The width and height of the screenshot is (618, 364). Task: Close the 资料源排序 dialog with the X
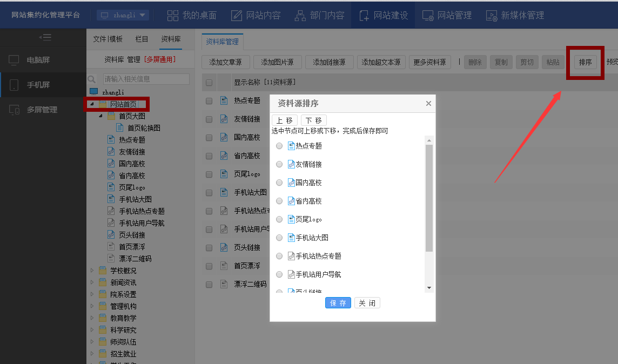pos(428,104)
